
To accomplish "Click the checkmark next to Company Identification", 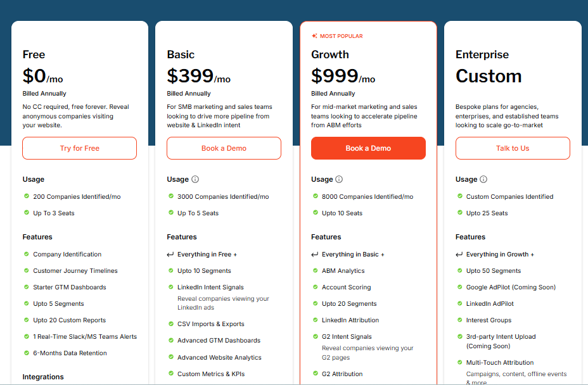I will pos(27,253).
